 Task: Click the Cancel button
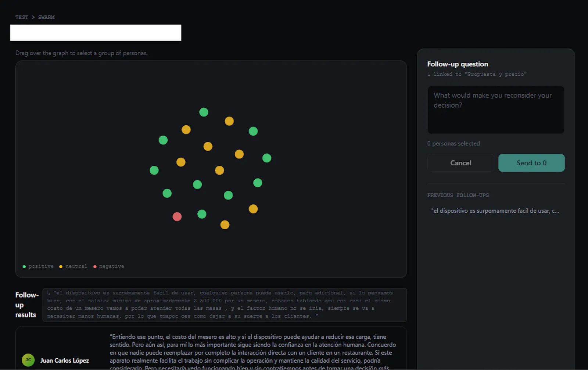point(460,163)
